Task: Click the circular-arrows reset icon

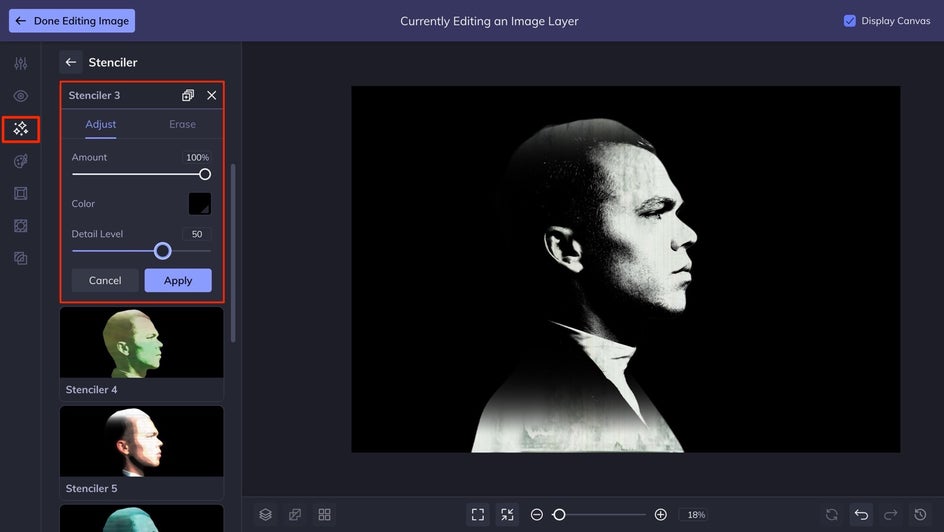Action: tap(831, 515)
